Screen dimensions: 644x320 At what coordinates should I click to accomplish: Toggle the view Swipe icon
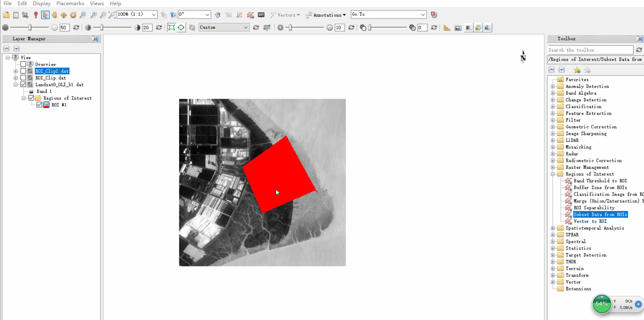tap(488, 28)
